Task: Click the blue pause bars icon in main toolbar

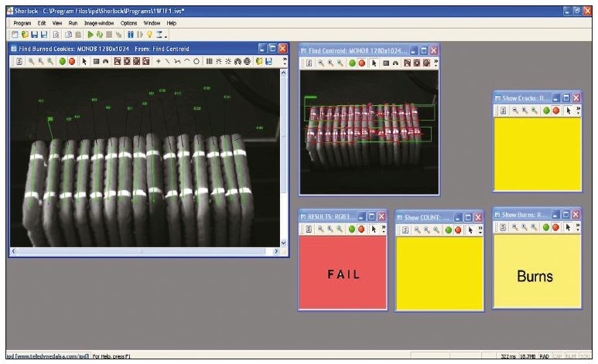Action: pos(131,35)
